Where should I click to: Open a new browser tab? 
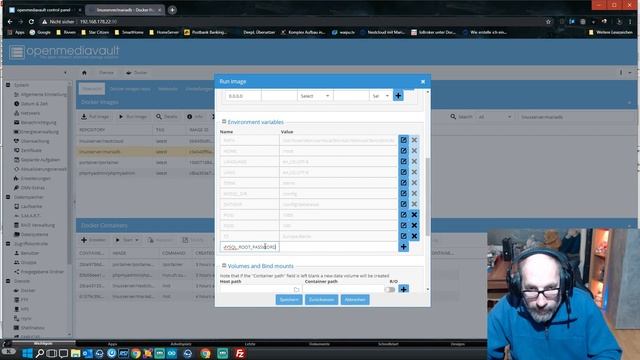[x=172, y=10]
